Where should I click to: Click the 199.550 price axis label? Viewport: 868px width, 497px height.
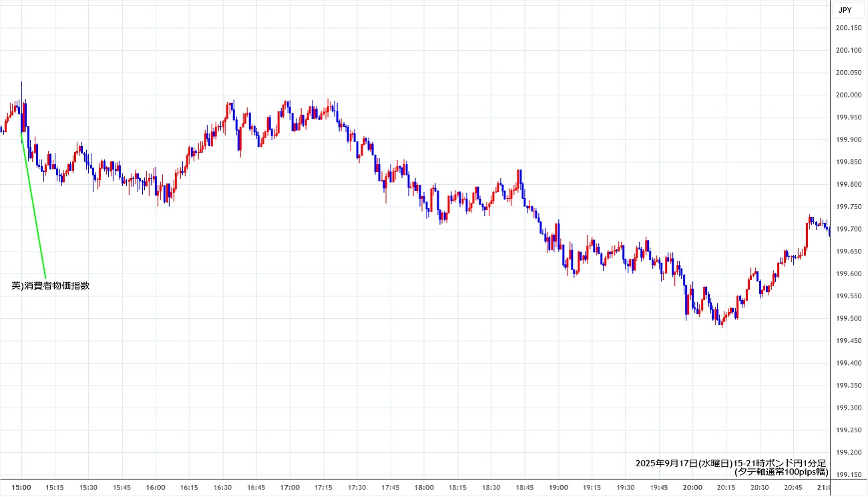848,296
